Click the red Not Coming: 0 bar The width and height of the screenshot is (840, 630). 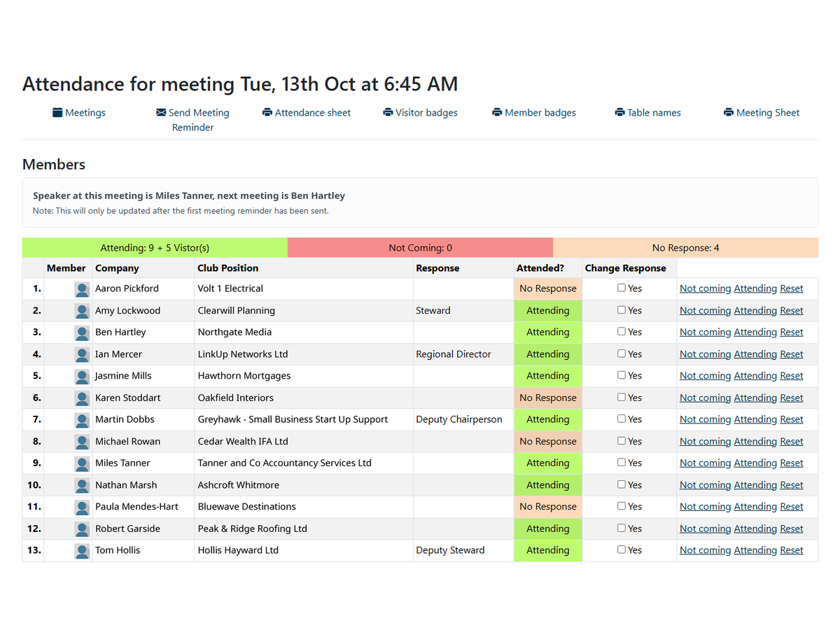point(420,248)
